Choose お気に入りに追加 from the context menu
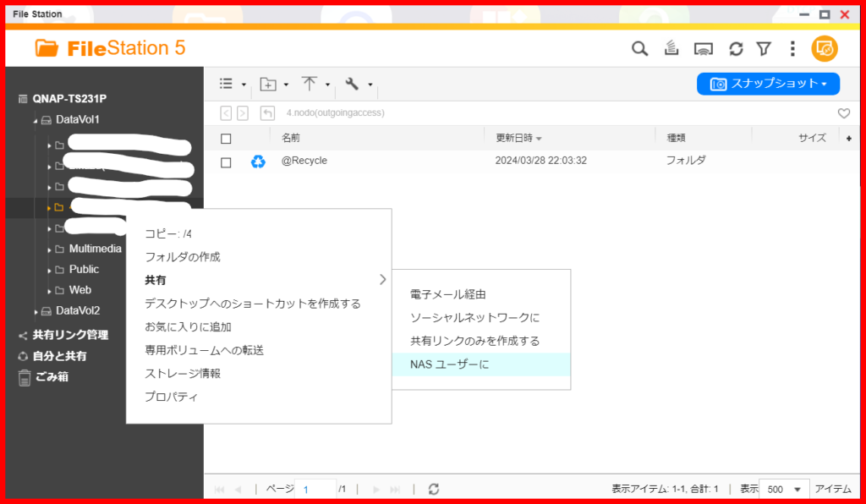This screenshot has height=504, width=866. [x=259, y=326]
